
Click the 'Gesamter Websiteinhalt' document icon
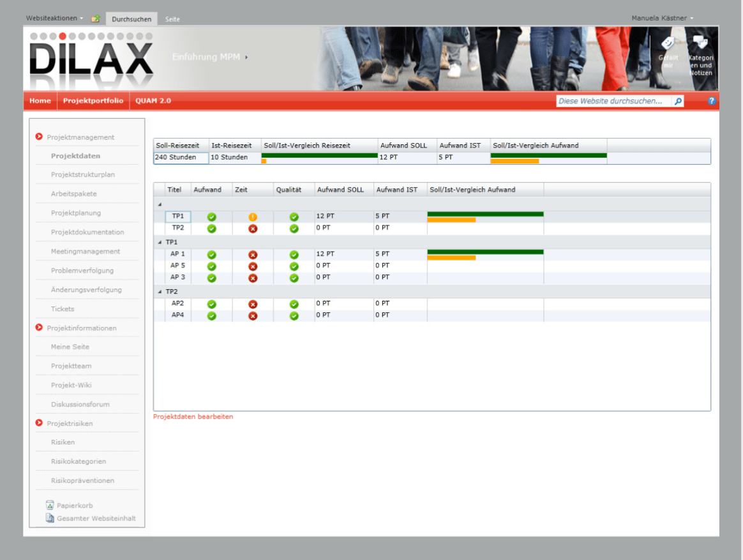coord(50,518)
